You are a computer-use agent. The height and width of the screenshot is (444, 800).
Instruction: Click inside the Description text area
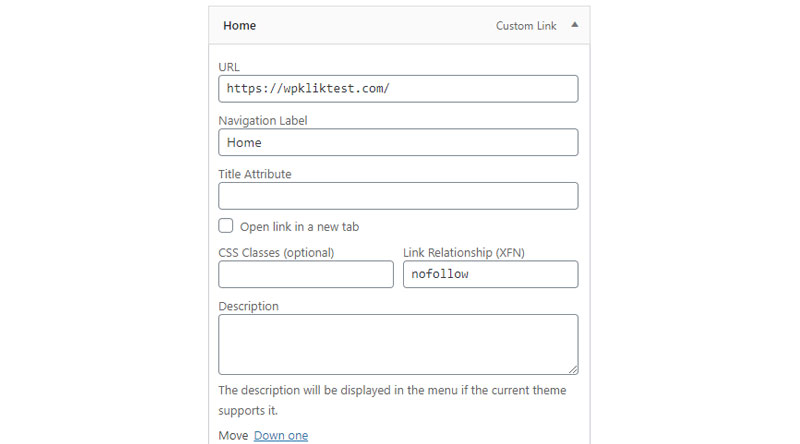tap(398, 344)
